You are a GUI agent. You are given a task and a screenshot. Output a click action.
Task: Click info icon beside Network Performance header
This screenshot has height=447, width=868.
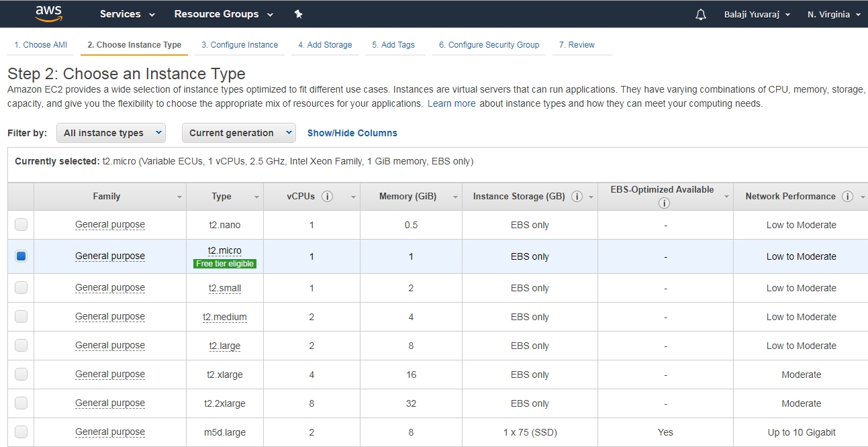tap(847, 197)
